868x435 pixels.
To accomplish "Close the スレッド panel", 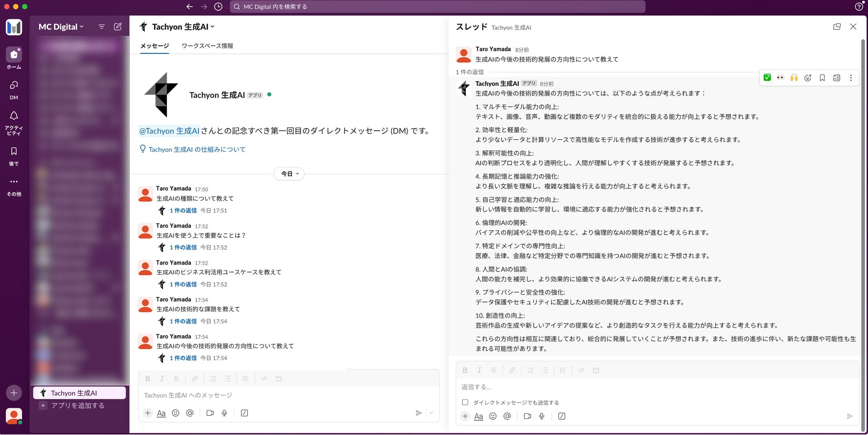I will pyautogui.click(x=853, y=27).
